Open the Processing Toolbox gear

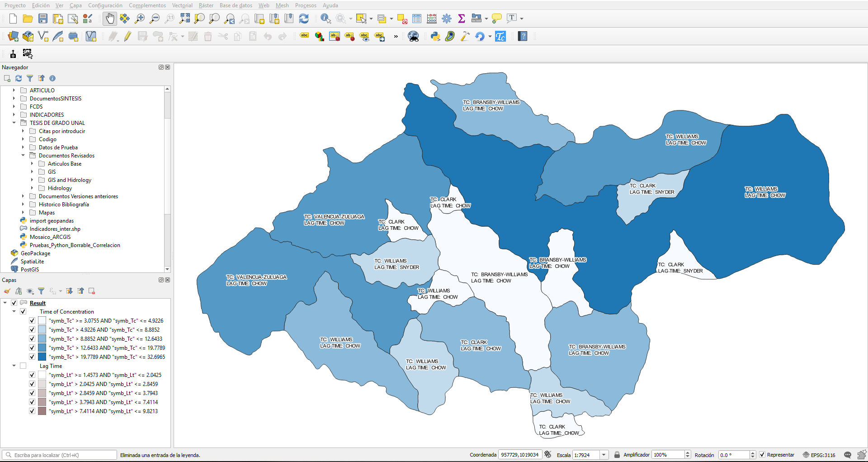tap(447, 19)
